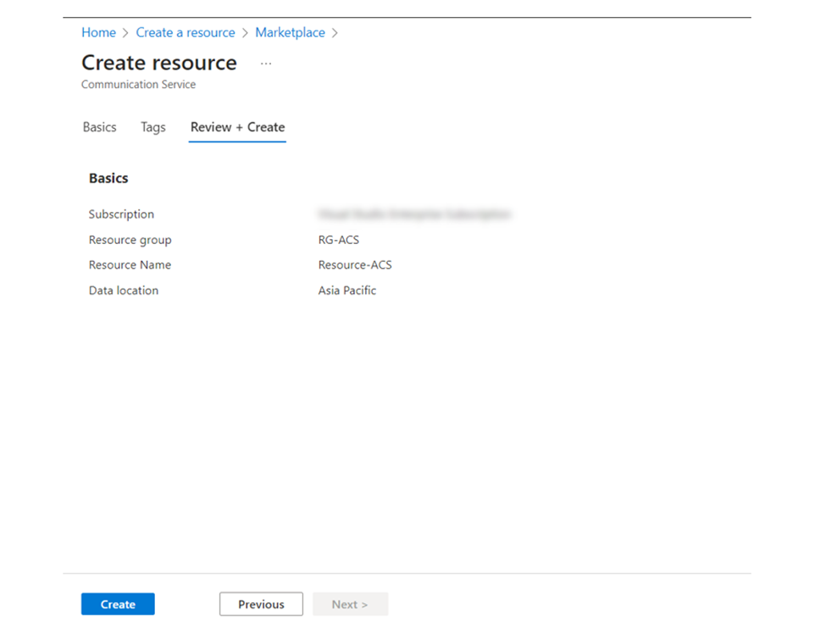The height and width of the screenshot is (644, 826).
Task: Click the blue Create button
Action: pyautogui.click(x=118, y=604)
